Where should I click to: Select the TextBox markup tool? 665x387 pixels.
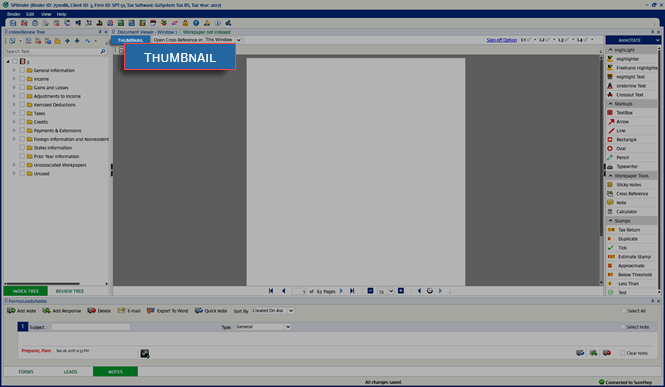(x=632, y=113)
